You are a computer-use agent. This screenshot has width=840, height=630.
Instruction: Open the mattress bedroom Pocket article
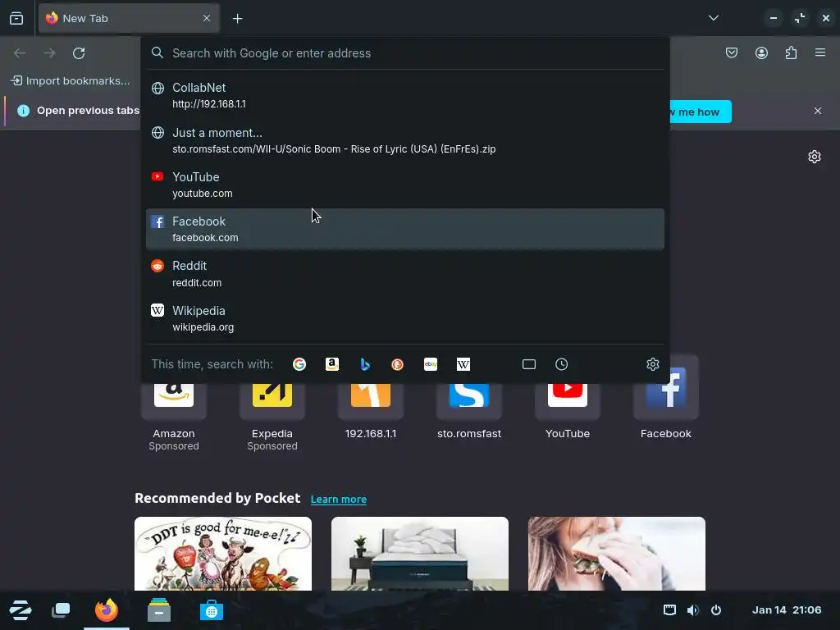click(x=419, y=554)
